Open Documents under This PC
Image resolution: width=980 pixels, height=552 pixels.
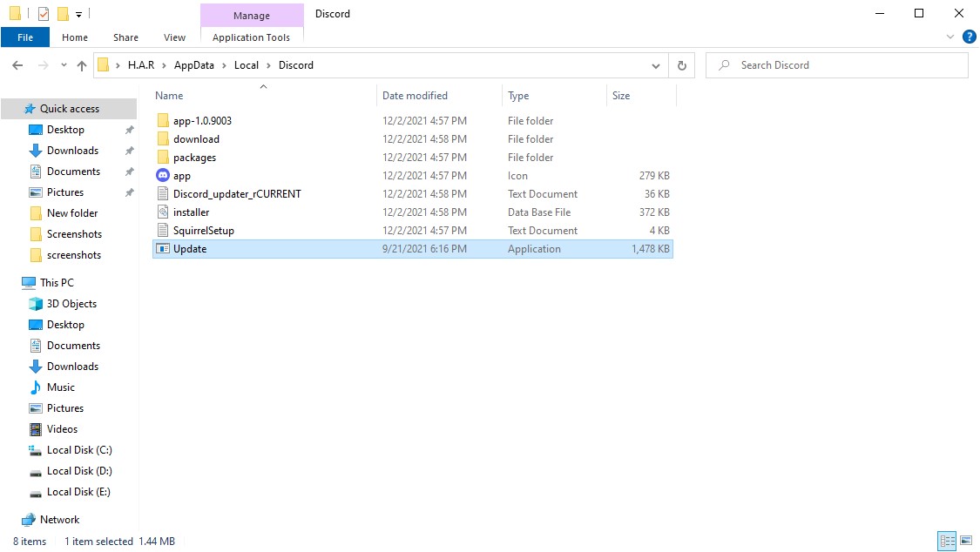73,346
